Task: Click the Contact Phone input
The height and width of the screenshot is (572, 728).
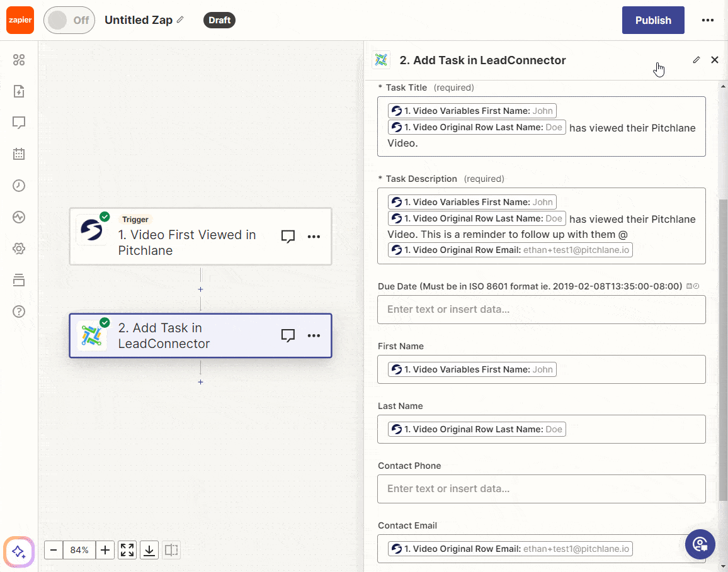Action: [542, 489]
